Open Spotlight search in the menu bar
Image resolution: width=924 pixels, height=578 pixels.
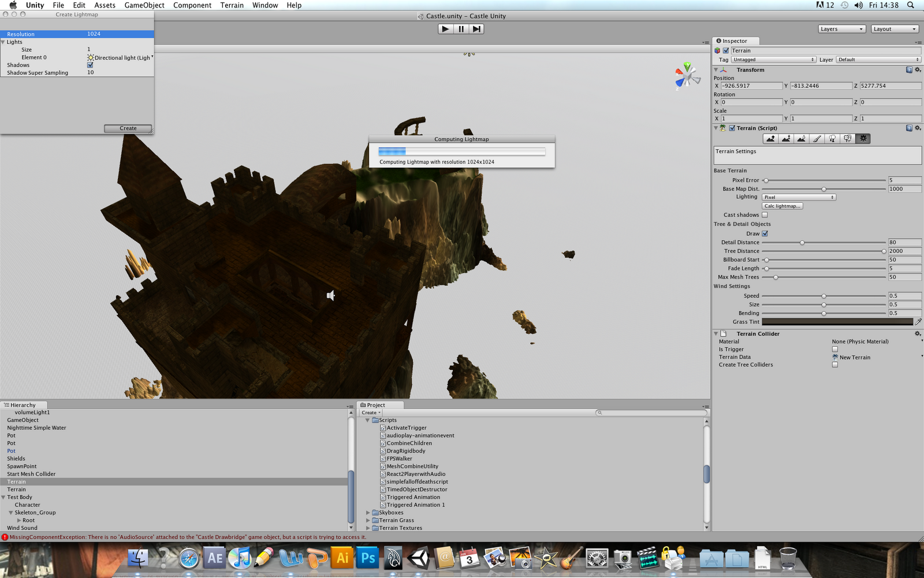click(x=911, y=5)
